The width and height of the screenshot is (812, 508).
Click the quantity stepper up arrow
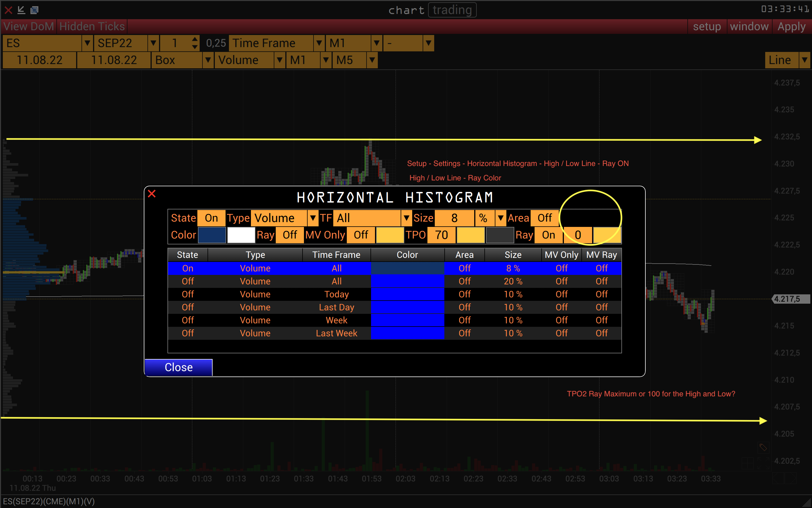pos(195,39)
